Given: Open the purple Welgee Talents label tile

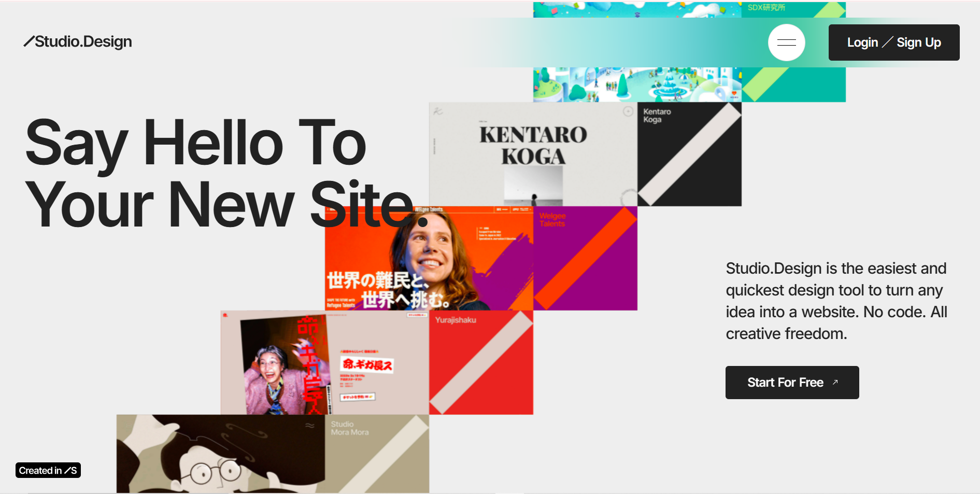Looking at the screenshot, I should 585,258.
